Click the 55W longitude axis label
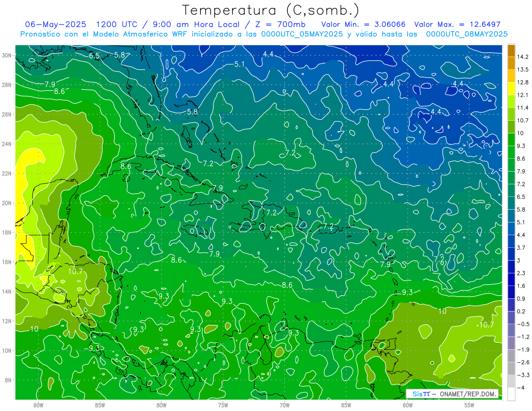Screen dimensions: 532x411 [469, 406]
